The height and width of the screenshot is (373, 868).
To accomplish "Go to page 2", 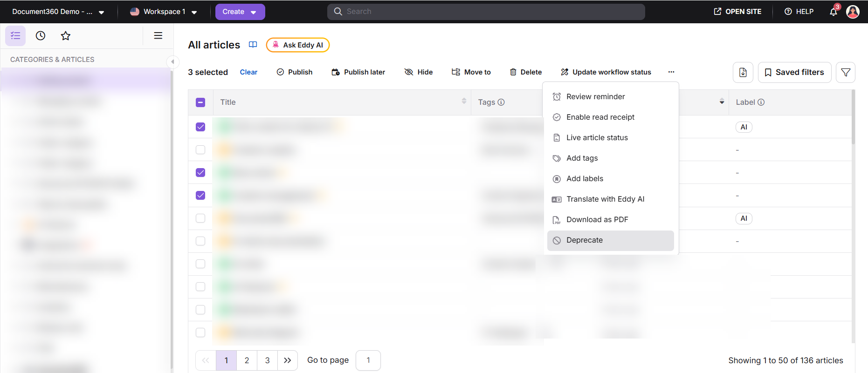I will [247, 360].
